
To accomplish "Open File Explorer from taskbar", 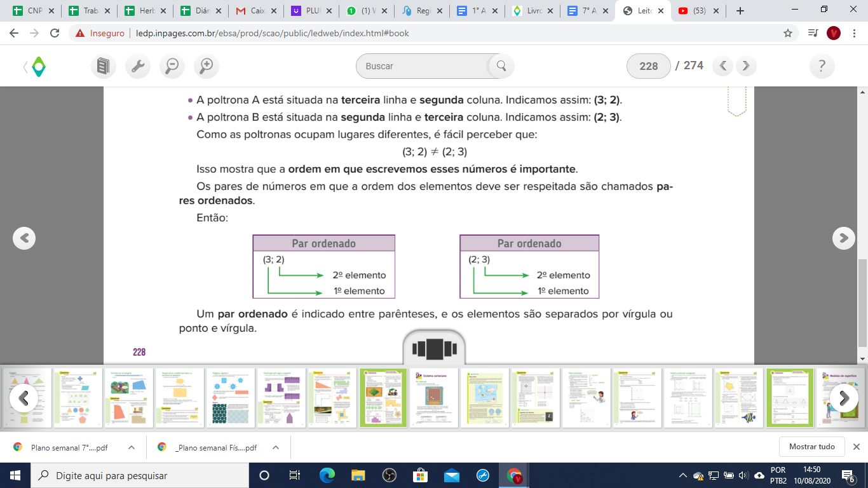I will click(x=358, y=475).
